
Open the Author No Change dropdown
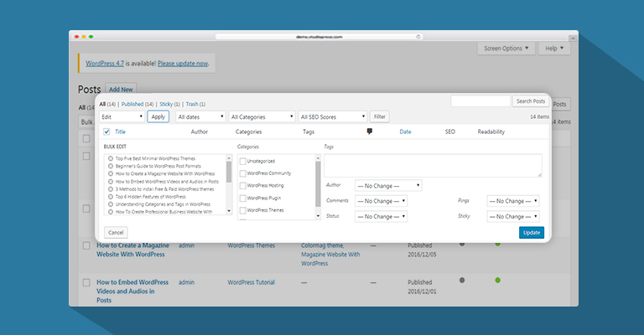(x=388, y=186)
